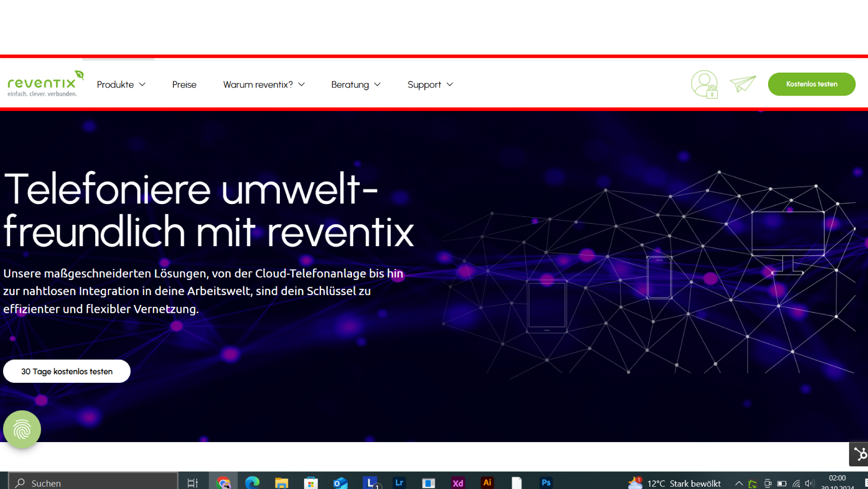The height and width of the screenshot is (489, 868).
Task: Expand the Beratung dropdown menu
Action: (x=356, y=84)
